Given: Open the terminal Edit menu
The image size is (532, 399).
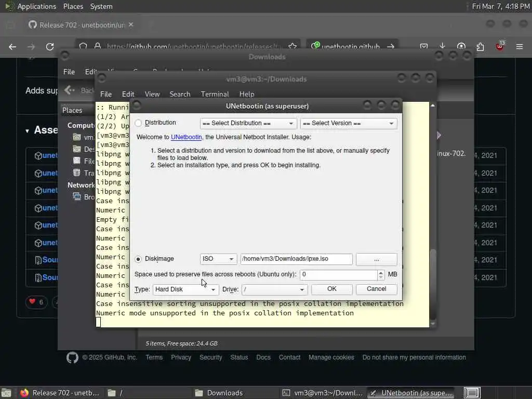Looking at the screenshot, I should coord(128,94).
